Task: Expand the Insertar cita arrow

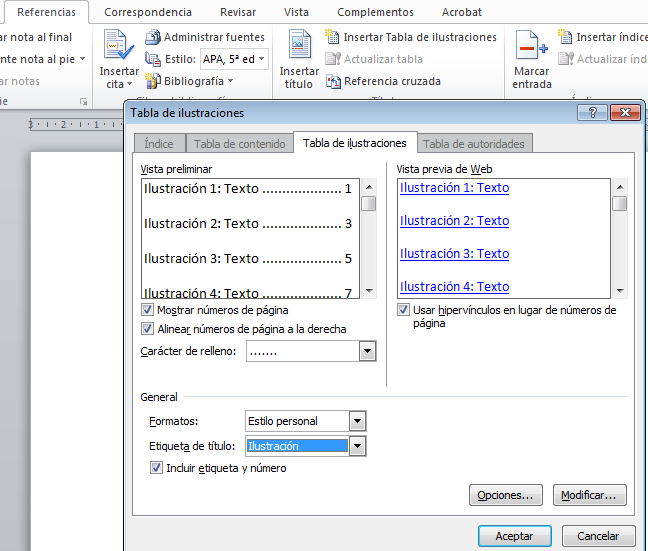Action: click(x=129, y=84)
